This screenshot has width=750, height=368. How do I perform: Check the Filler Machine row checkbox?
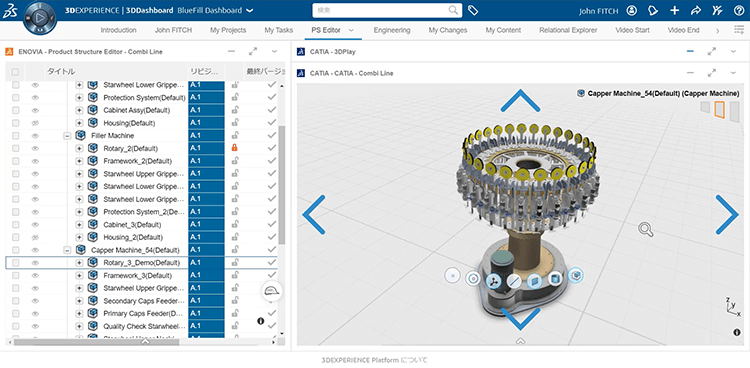[x=16, y=135]
